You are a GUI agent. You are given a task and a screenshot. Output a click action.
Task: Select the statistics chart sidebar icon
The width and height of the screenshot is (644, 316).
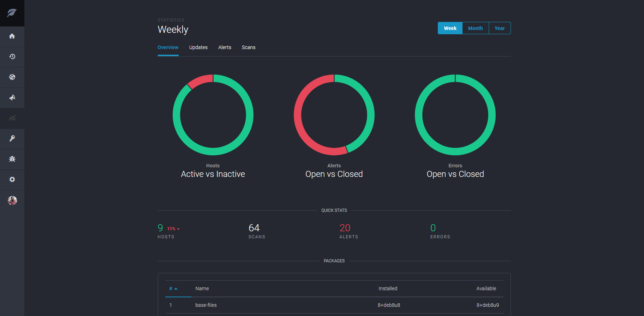[x=12, y=118]
